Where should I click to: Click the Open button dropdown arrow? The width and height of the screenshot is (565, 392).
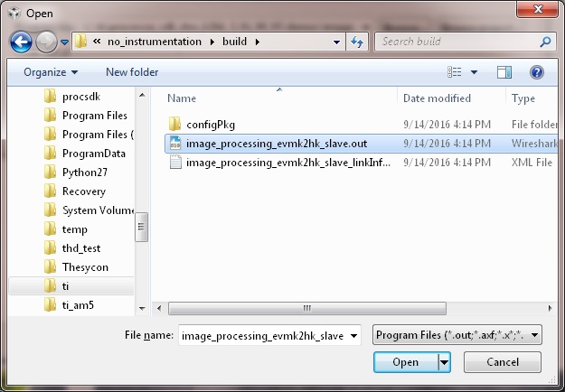[x=444, y=362]
